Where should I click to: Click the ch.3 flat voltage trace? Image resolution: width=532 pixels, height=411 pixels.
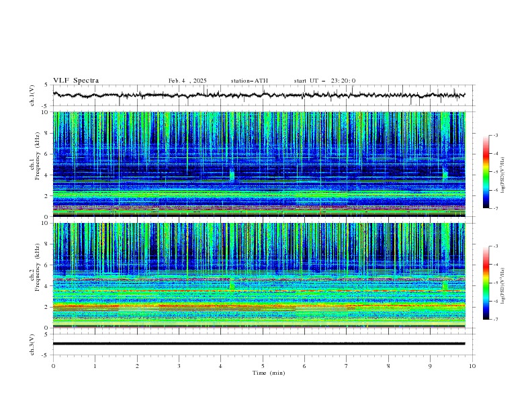coord(259,344)
